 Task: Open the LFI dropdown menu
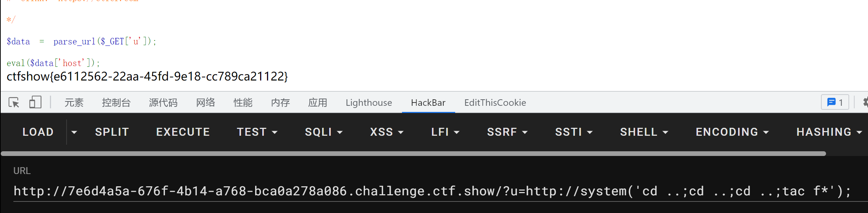click(x=445, y=132)
